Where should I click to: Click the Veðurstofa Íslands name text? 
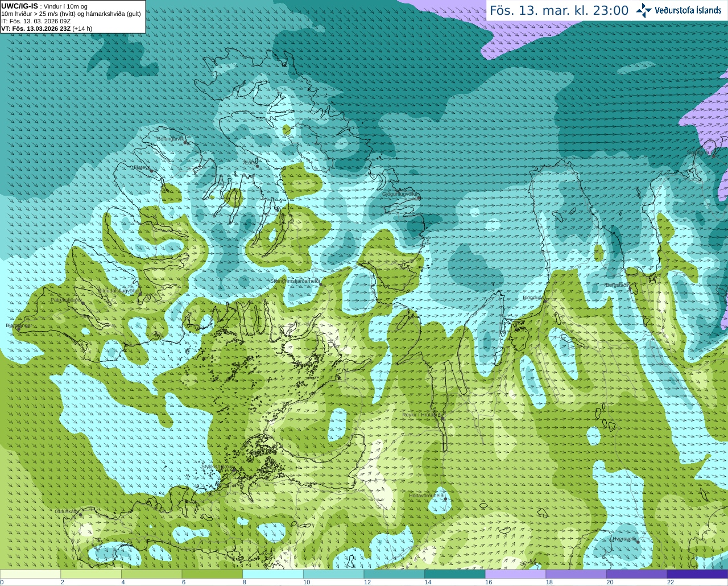(688, 10)
